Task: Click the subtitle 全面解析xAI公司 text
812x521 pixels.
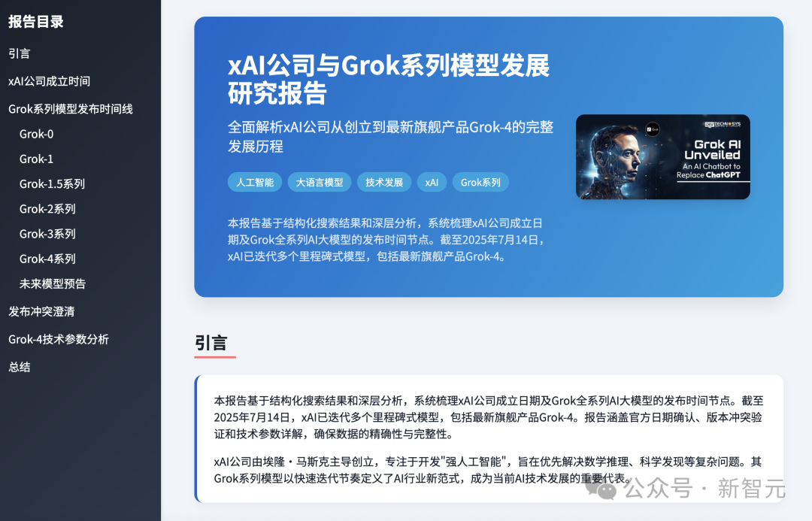Action: (x=391, y=137)
